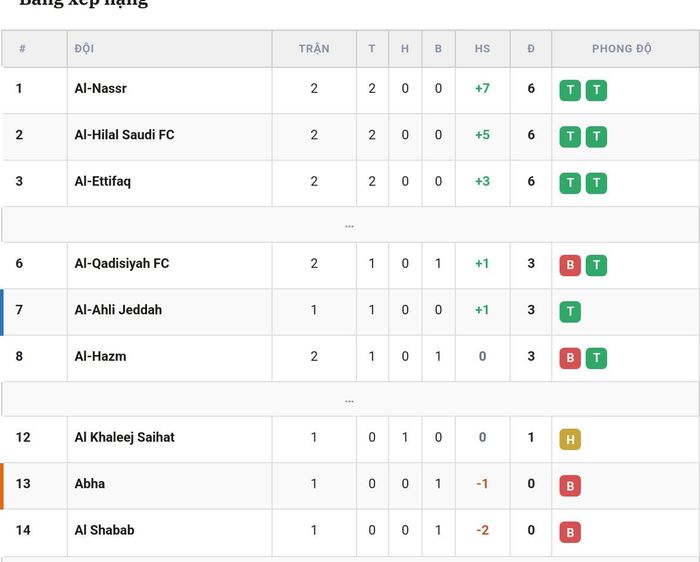This screenshot has width=700, height=562.
Task: Click Al-Hilal Saudi FC's second T form badge
Action: [596, 137]
